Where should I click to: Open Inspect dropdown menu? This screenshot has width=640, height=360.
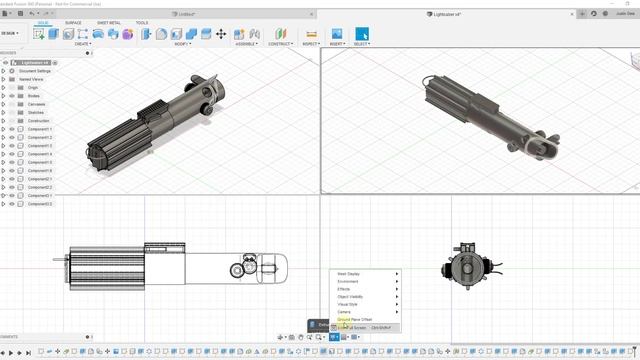click(311, 44)
